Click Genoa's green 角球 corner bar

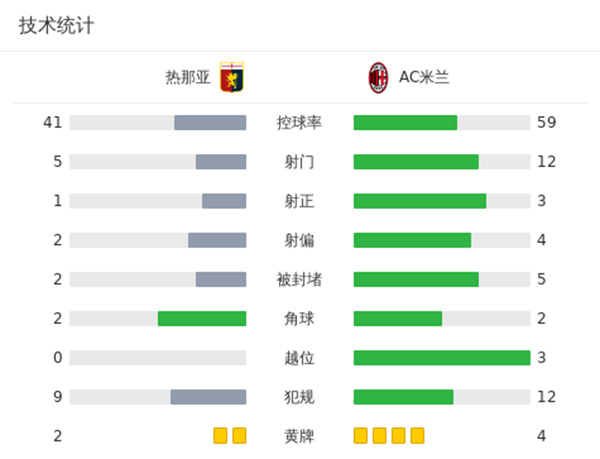tap(202, 318)
